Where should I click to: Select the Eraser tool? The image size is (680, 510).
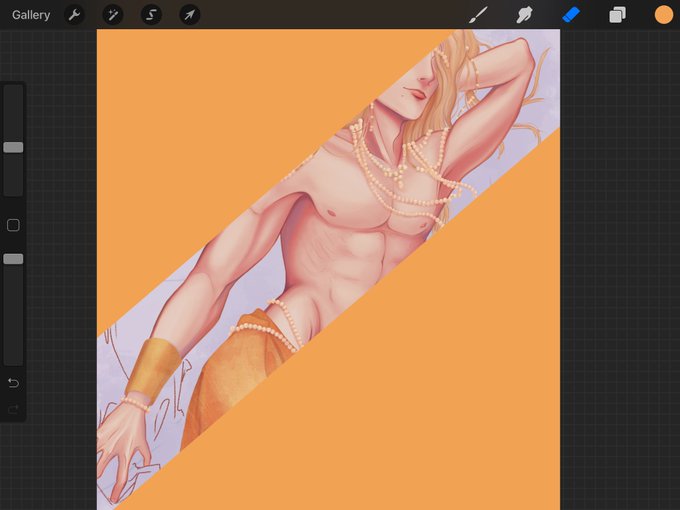(571, 15)
